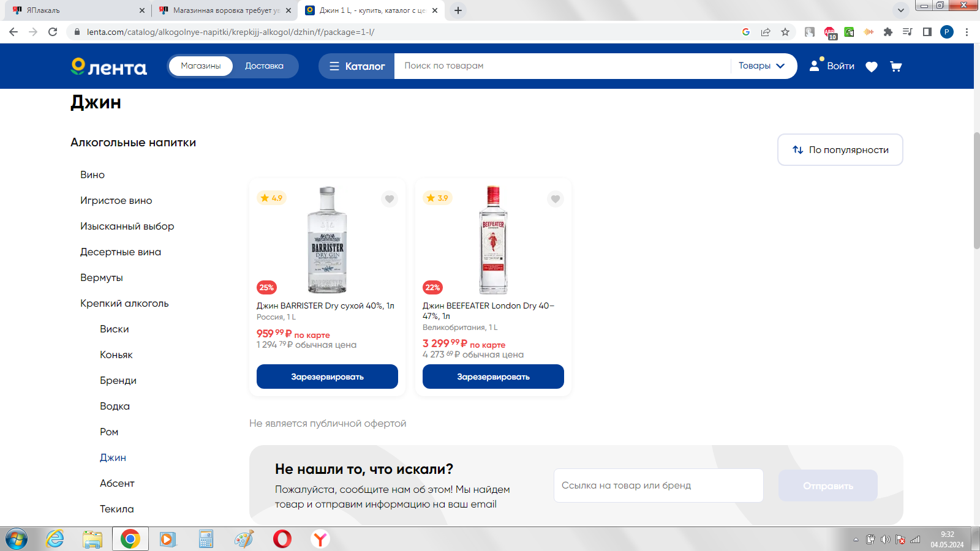Open Yandex browser from taskbar
980x551 pixels.
[x=320, y=539]
